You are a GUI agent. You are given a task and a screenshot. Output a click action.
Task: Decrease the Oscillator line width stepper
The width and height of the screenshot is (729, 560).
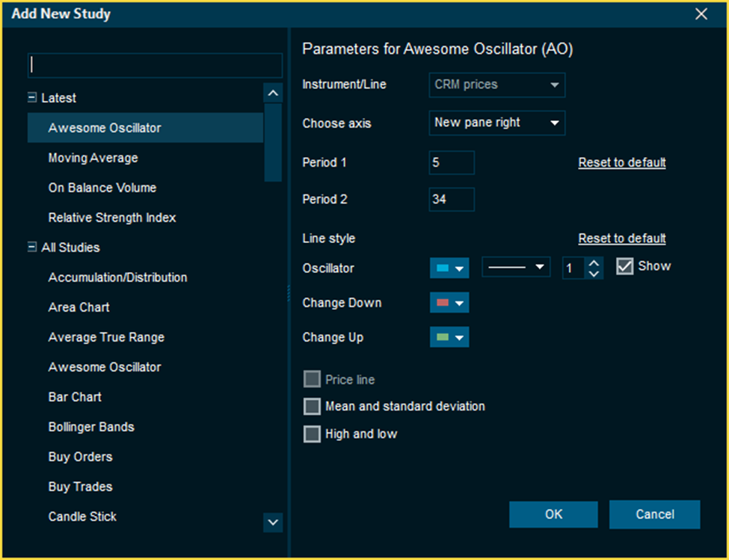[594, 273]
